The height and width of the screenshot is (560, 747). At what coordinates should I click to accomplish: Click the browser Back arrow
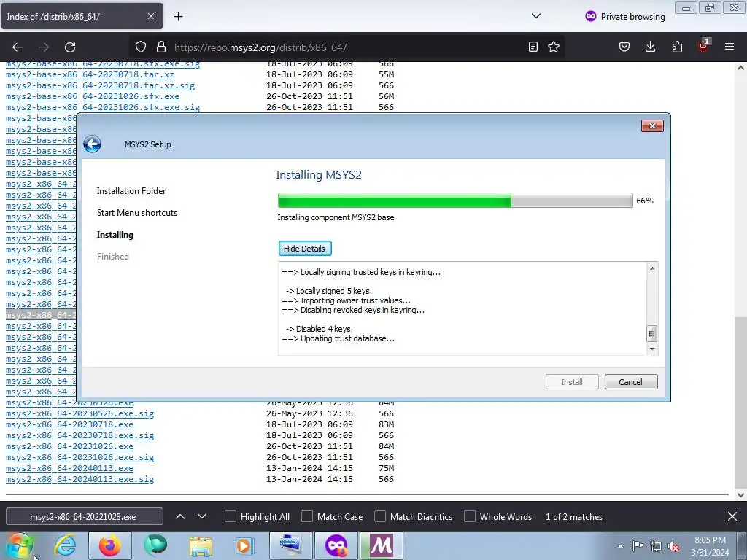(18, 47)
